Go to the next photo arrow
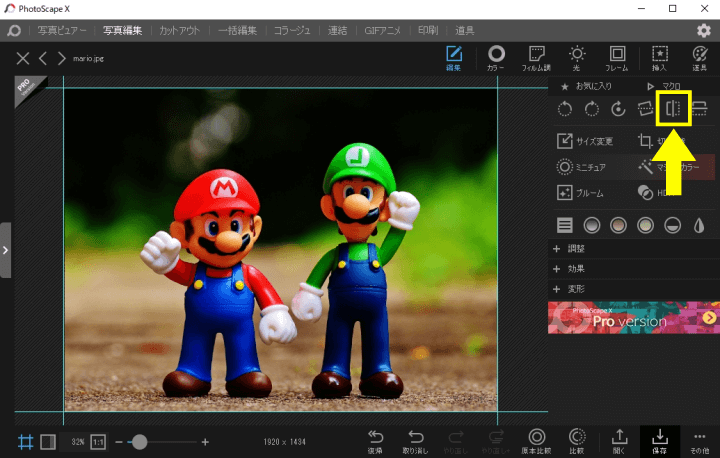Screen dimensions: 720x458 [62, 58]
